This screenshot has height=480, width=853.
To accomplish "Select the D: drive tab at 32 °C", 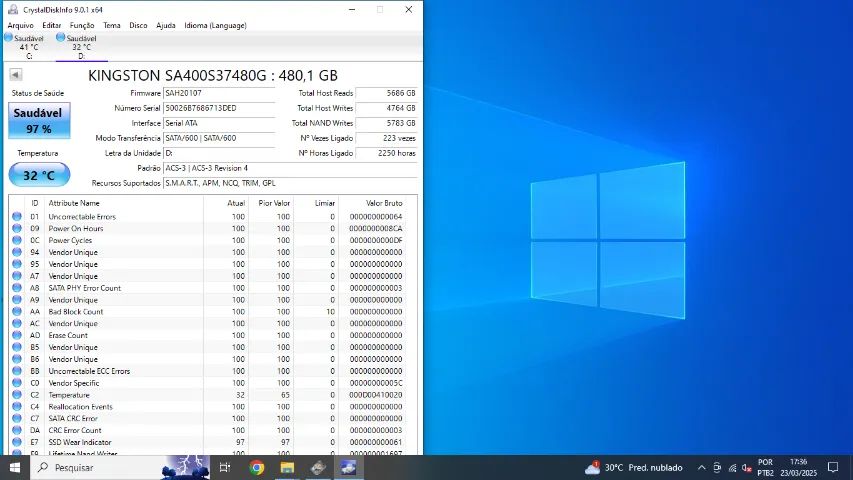I will click(x=81, y=47).
